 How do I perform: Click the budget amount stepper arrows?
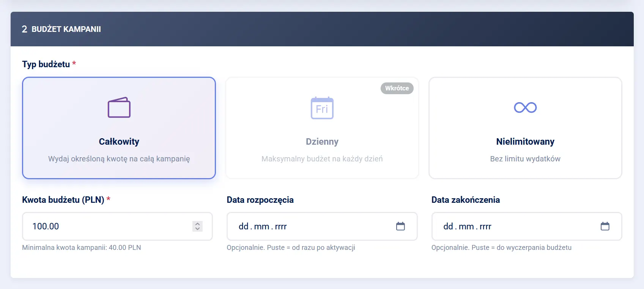[x=197, y=226]
